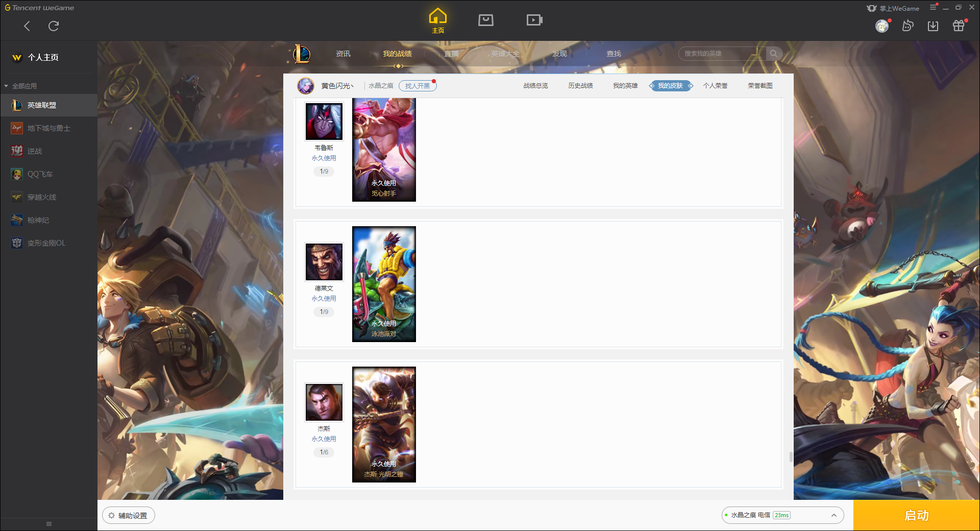Select 英雄联盟 in the game list

pos(48,105)
